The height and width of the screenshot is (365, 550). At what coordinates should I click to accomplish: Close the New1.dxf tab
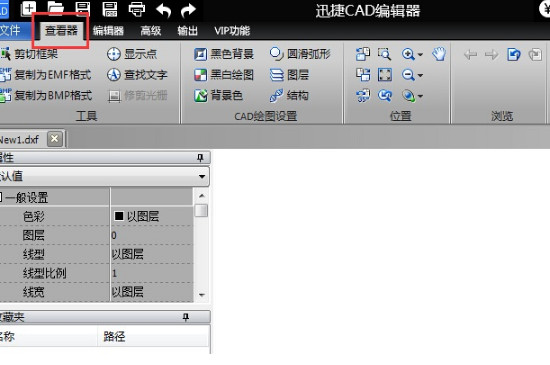[x=55, y=139]
